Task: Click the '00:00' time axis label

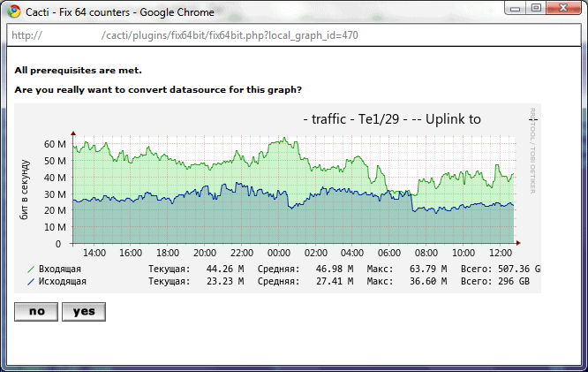Action: (279, 253)
